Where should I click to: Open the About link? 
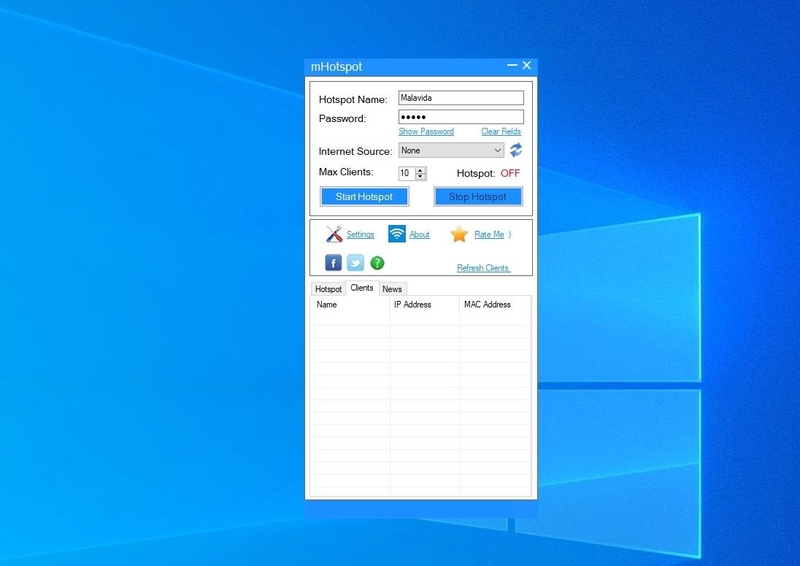tap(419, 234)
